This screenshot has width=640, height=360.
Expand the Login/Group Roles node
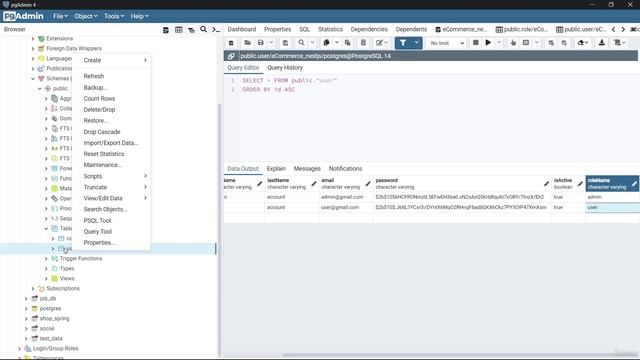coord(20,349)
